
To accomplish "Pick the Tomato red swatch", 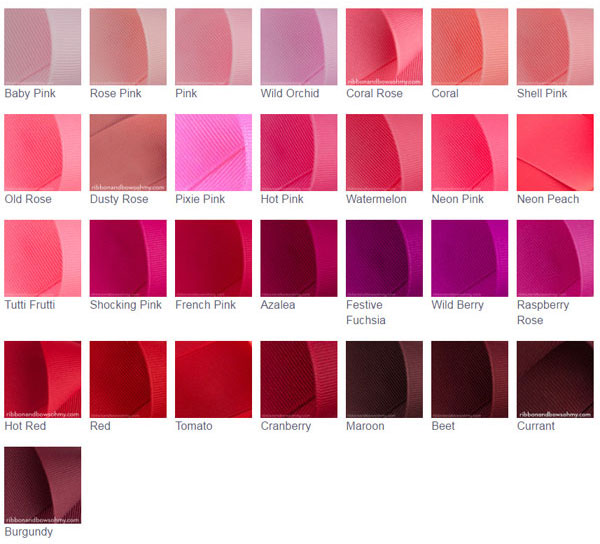I will [x=214, y=379].
